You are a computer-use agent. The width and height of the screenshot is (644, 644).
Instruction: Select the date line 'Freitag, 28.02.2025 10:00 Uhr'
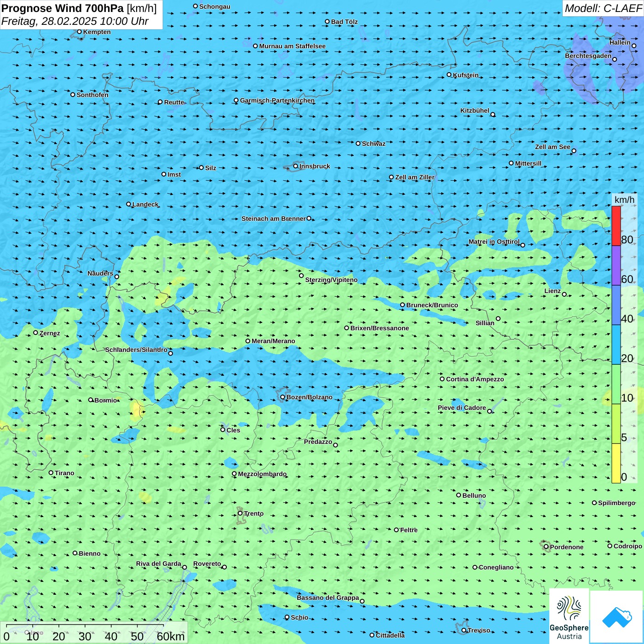(x=75, y=21)
